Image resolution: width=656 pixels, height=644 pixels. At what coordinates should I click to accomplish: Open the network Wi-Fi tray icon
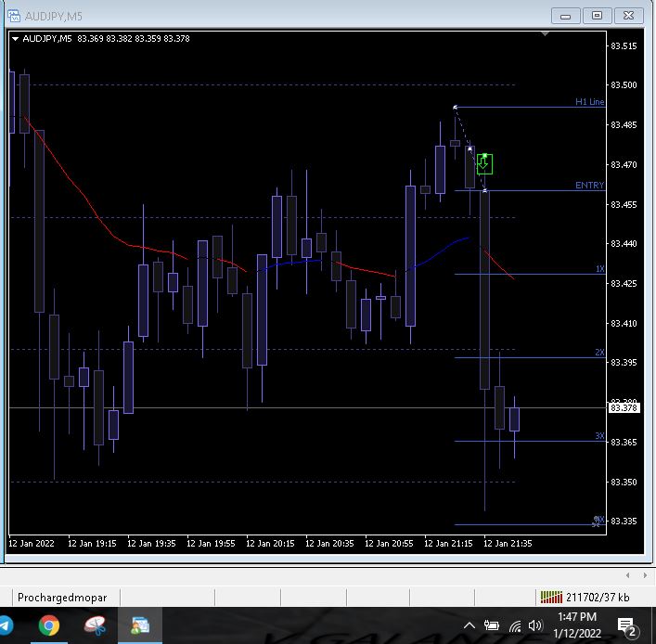pos(513,626)
